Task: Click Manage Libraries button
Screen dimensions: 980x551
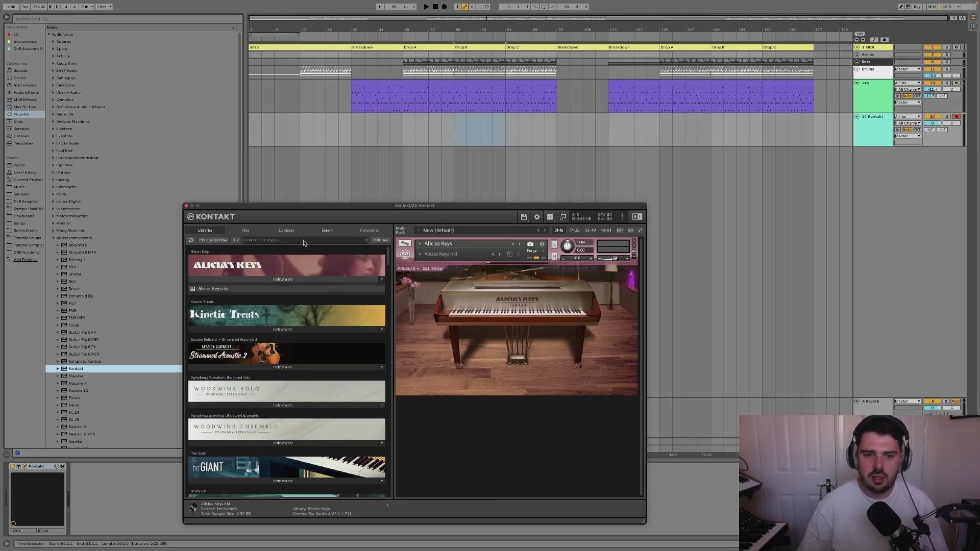Action: (213, 240)
